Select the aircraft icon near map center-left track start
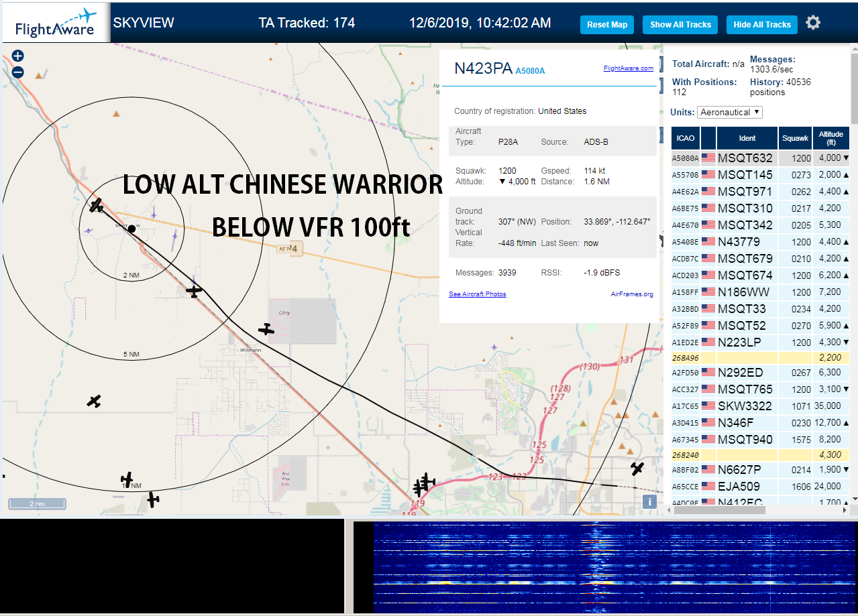The image size is (858, 616). 97,205
